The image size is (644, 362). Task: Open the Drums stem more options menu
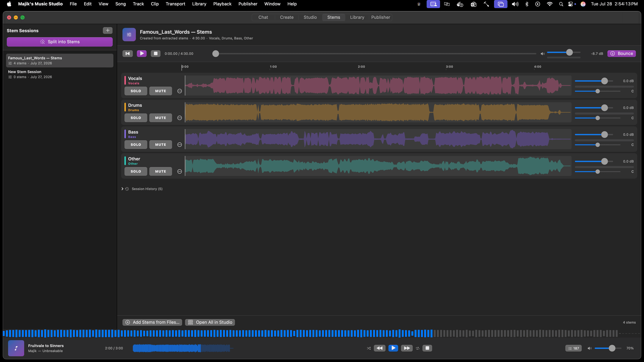[179, 118]
